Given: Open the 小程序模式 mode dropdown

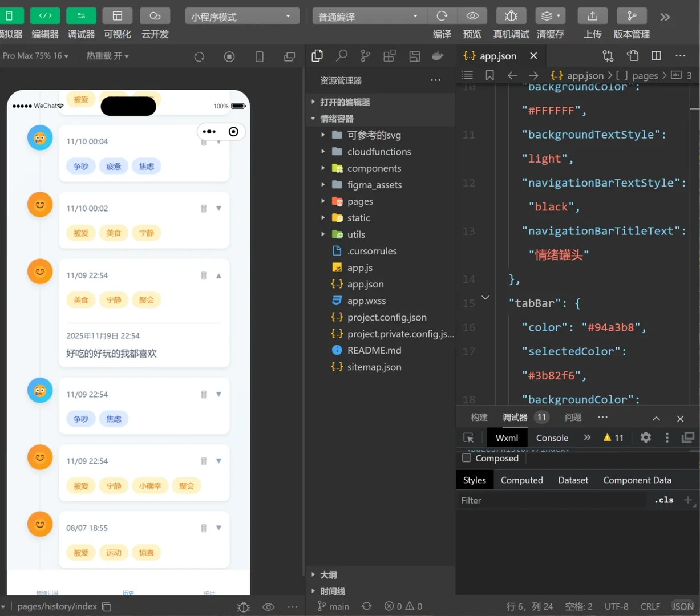Looking at the screenshot, I should tap(242, 17).
